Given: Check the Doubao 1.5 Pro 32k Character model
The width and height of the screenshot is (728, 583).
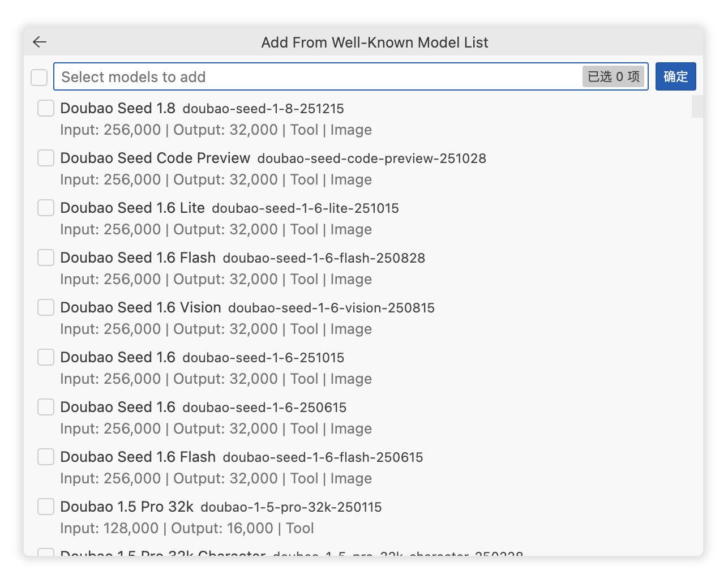Looking at the screenshot, I should pos(45,555).
